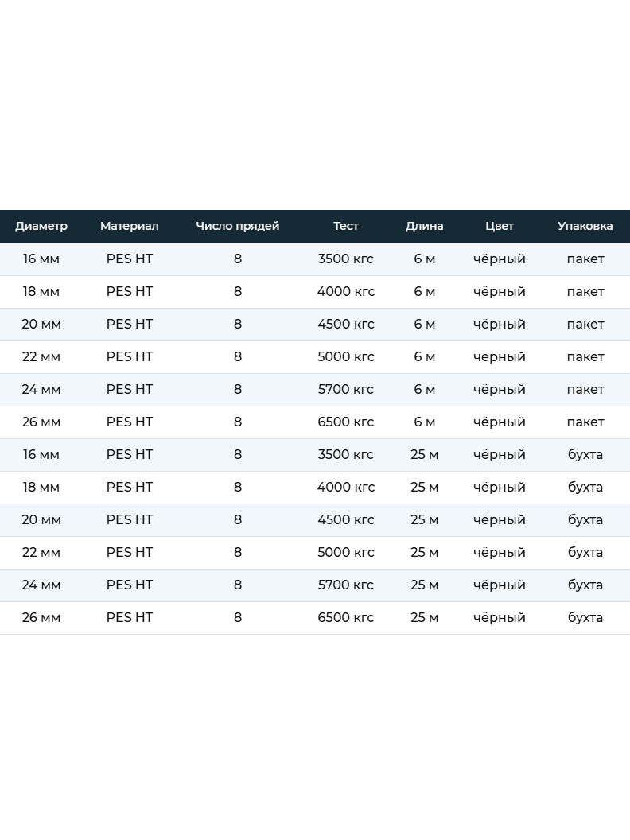Click the Число прядей column header
This screenshot has width=630, height=840.
237,226
